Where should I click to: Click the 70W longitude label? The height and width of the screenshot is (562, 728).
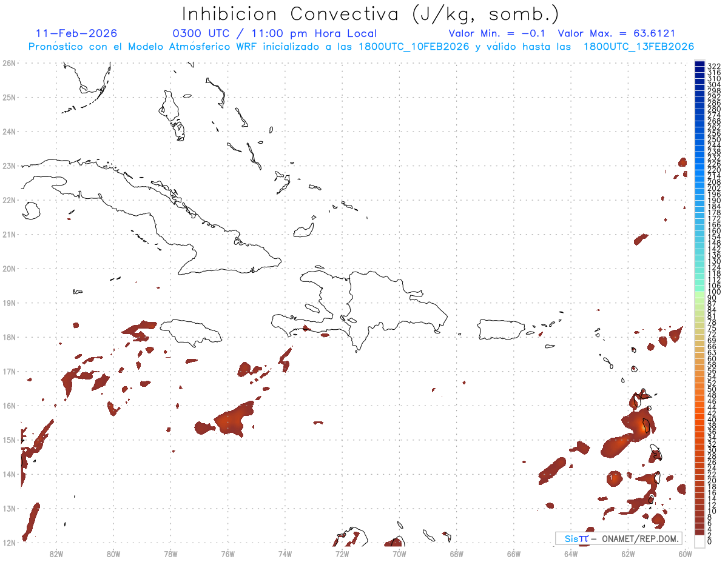[x=399, y=554]
